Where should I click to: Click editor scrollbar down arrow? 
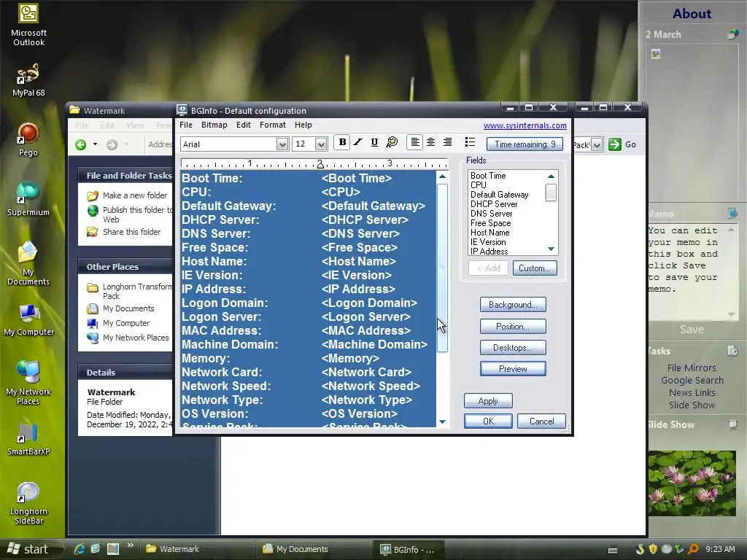(x=442, y=421)
